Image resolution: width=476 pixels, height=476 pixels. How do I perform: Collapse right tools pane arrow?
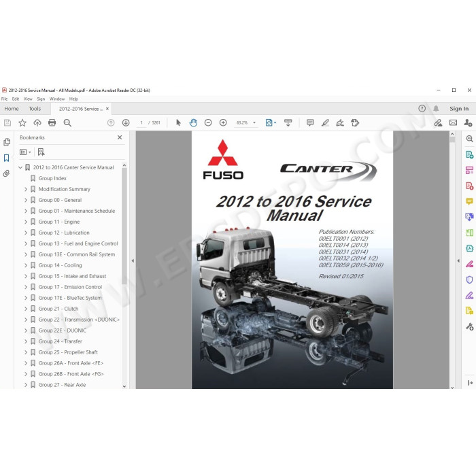point(458,260)
